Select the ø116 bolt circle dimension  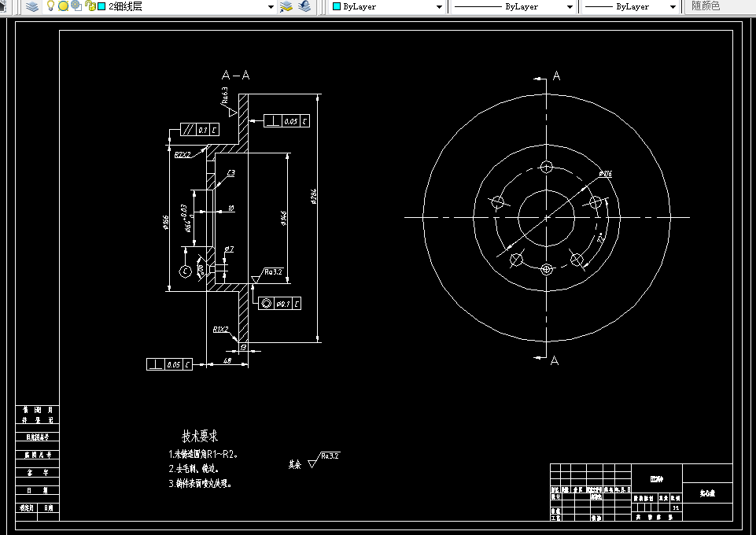pos(606,174)
